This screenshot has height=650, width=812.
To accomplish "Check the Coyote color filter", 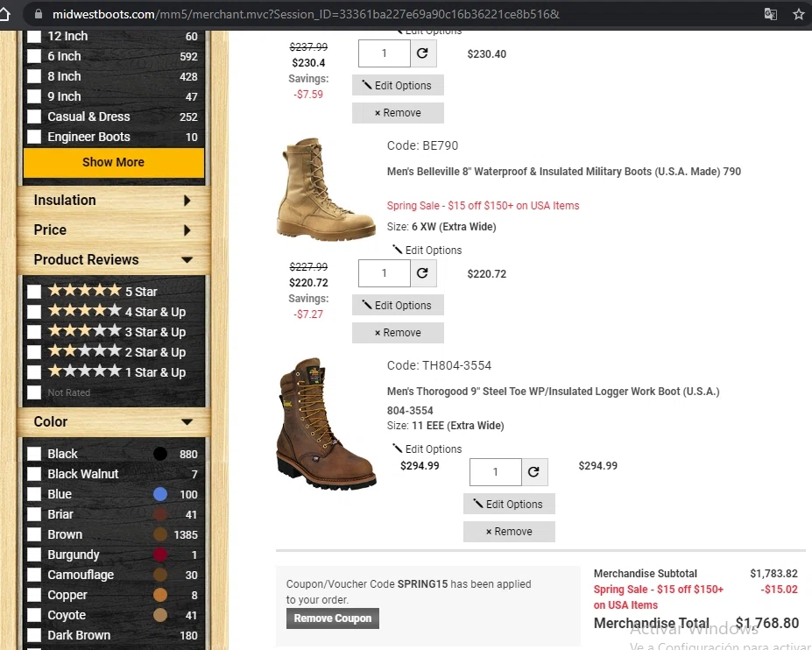I will (x=34, y=616).
